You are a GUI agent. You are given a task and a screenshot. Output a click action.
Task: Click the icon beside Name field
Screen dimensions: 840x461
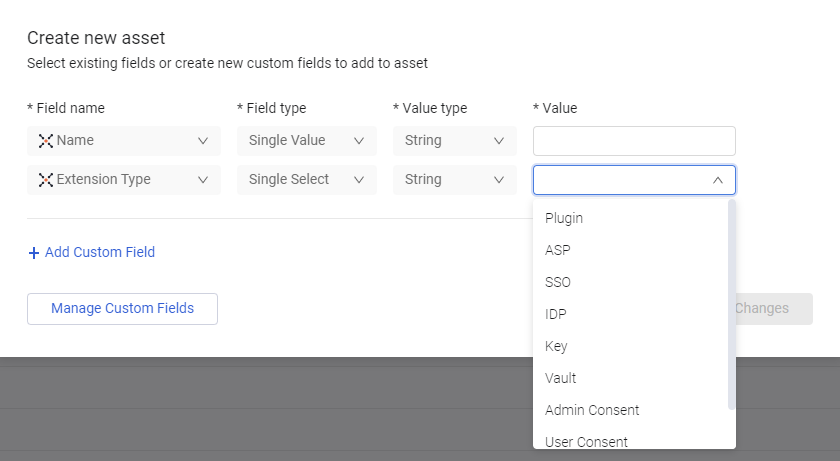click(45, 141)
